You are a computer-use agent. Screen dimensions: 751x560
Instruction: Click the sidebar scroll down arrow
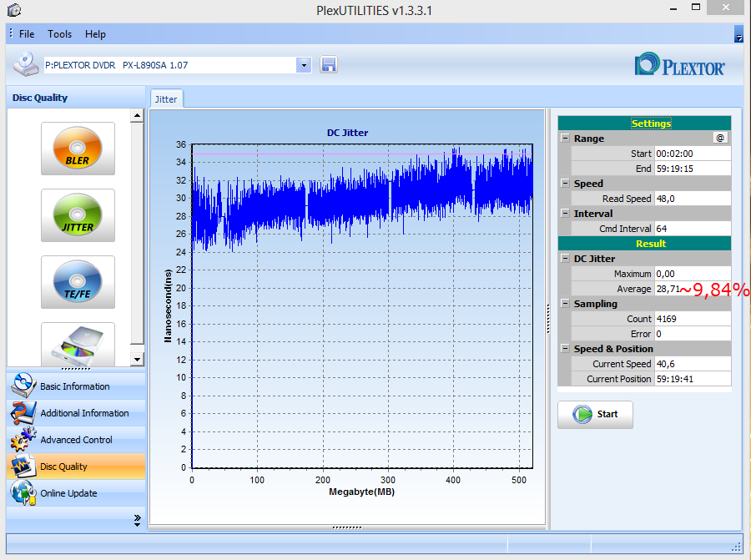coord(137,359)
